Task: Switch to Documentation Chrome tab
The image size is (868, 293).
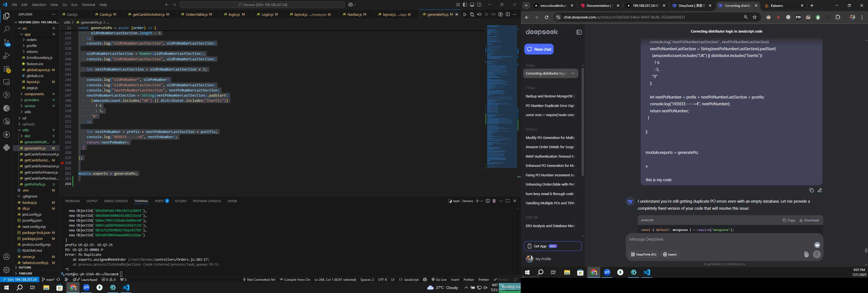Action: pyautogui.click(x=599, y=6)
